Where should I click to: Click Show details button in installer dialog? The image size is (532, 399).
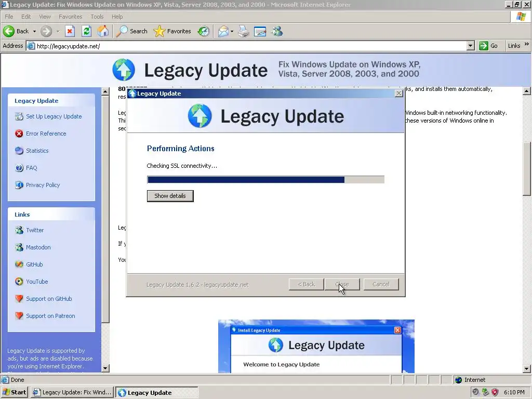pos(170,196)
